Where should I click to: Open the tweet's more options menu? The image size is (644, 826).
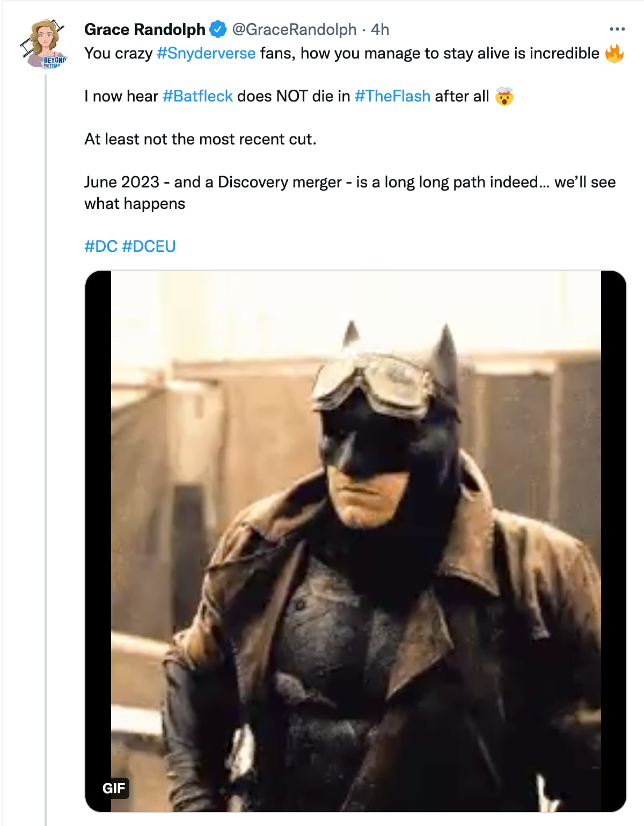tap(617, 30)
